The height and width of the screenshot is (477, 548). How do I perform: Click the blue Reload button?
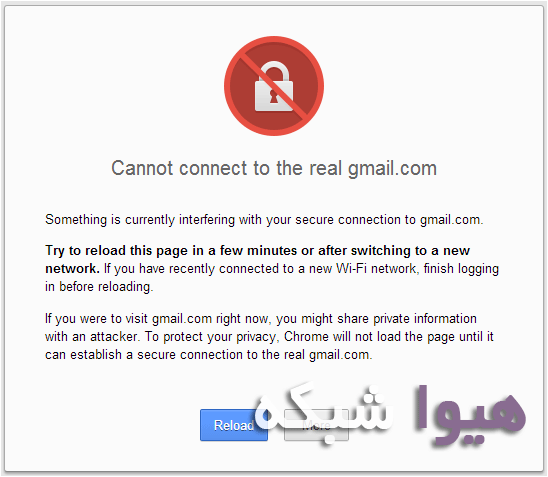click(x=234, y=425)
